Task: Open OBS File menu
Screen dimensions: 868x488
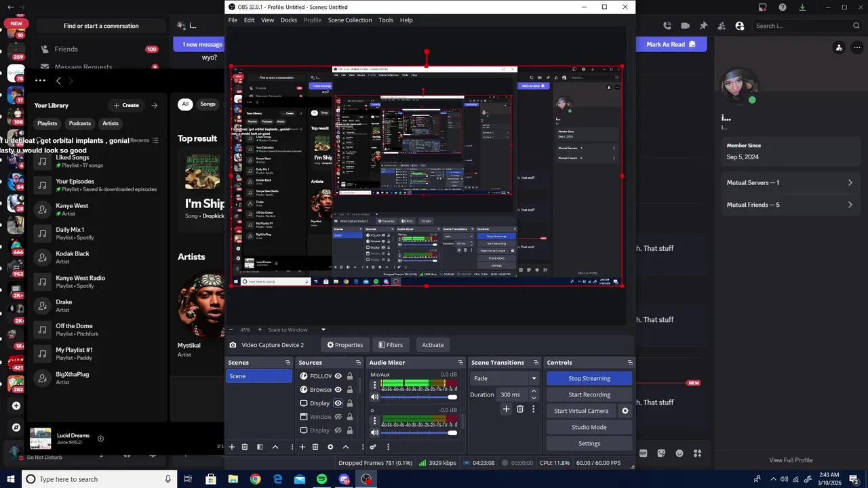Action: (x=233, y=20)
